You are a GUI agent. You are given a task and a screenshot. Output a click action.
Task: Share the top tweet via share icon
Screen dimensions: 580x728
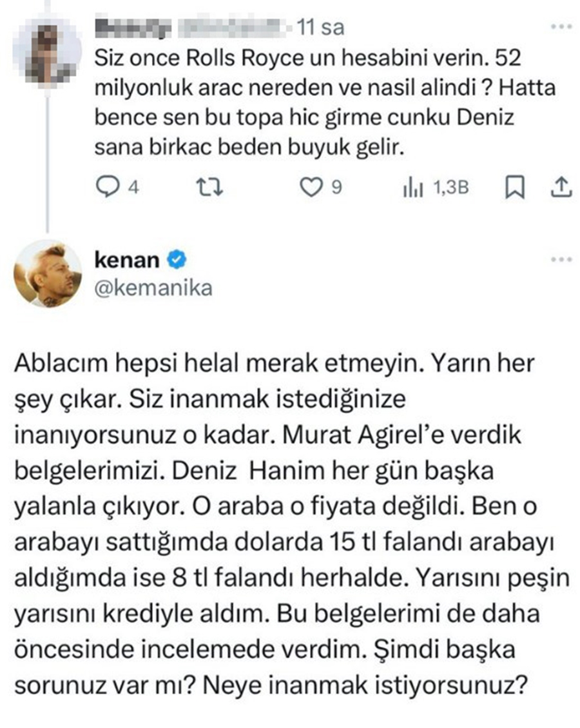click(x=560, y=187)
